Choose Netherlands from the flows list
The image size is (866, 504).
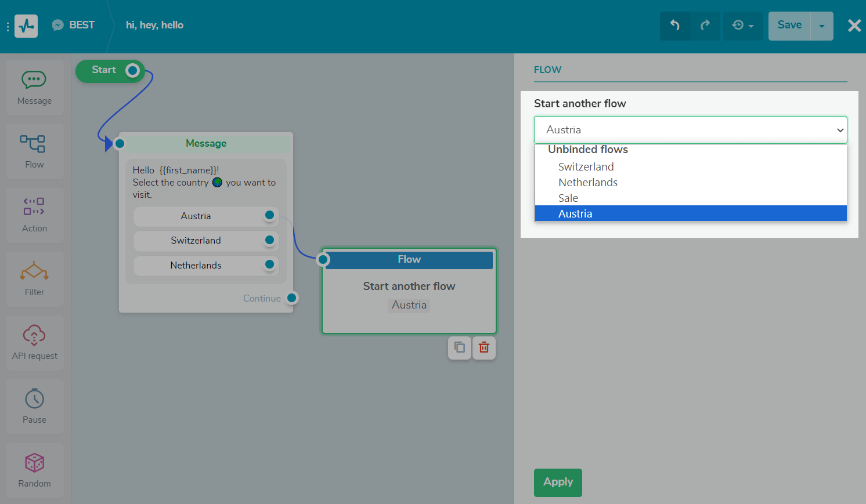click(587, 183)
